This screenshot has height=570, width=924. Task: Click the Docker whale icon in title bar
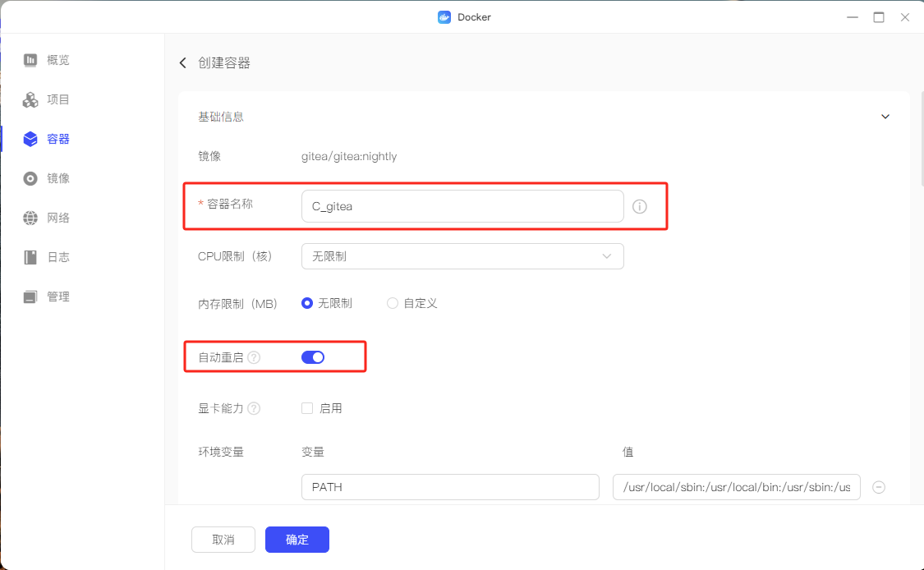[444, 17]
